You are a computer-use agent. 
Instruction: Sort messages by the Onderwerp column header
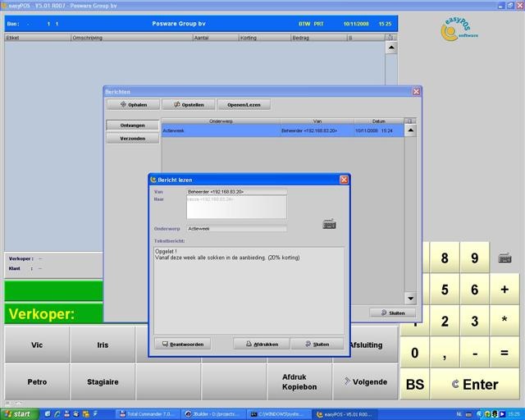[221, 121]
